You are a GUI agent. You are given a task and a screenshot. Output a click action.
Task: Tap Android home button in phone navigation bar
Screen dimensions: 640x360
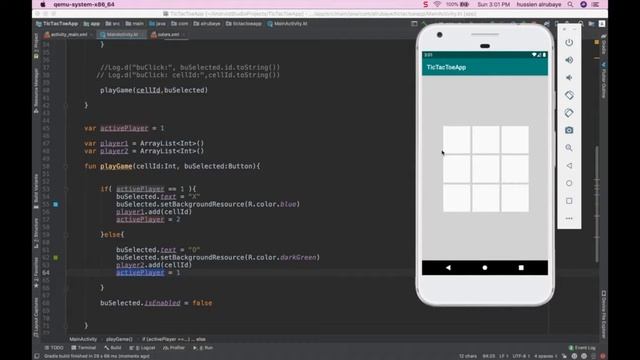tap(485, 268)
